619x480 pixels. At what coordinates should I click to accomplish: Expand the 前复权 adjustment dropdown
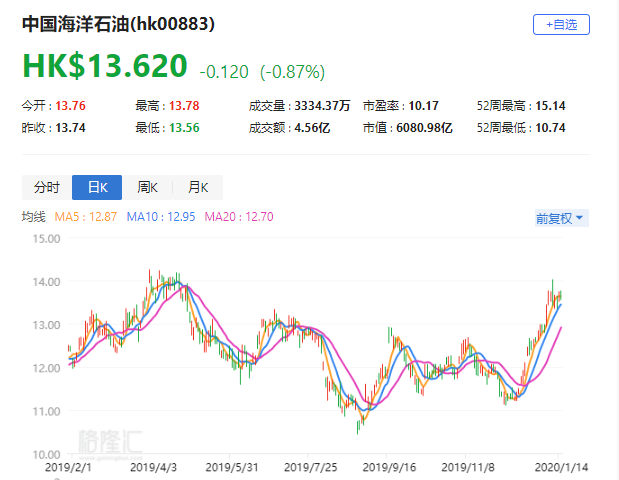pyautogui.click(x=561, y=217)
